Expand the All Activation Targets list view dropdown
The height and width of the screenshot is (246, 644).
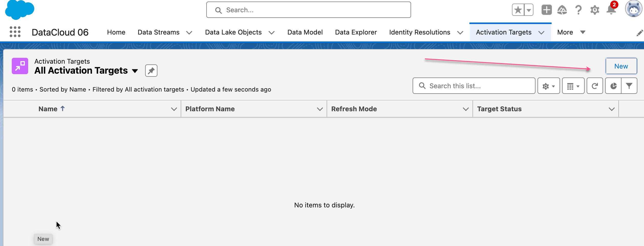pyautogui.click(x=135, y=71)
